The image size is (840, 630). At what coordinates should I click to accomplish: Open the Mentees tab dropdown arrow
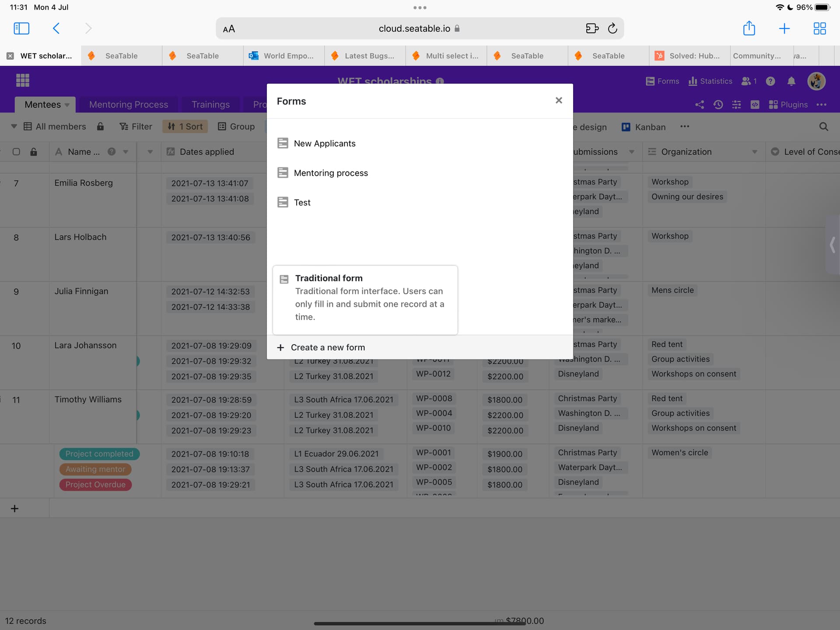tap(67, 105)
